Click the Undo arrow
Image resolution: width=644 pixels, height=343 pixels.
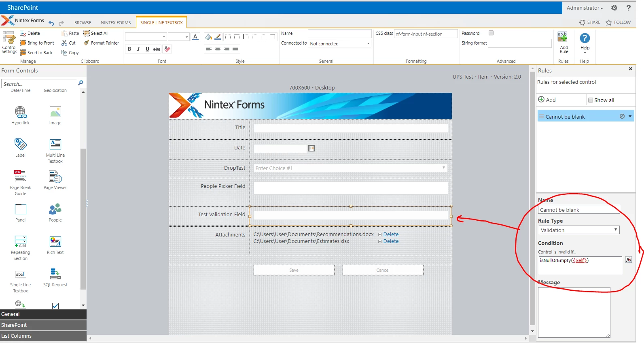51,23
